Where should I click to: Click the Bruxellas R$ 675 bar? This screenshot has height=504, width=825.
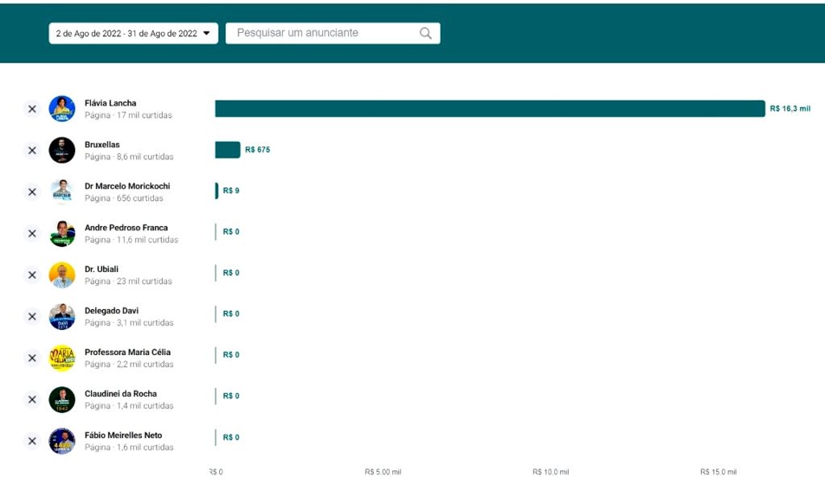point(227,150)
